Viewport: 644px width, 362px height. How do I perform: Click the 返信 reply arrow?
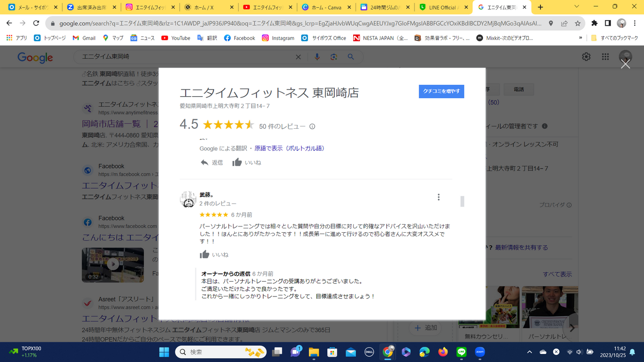(205, 162)
